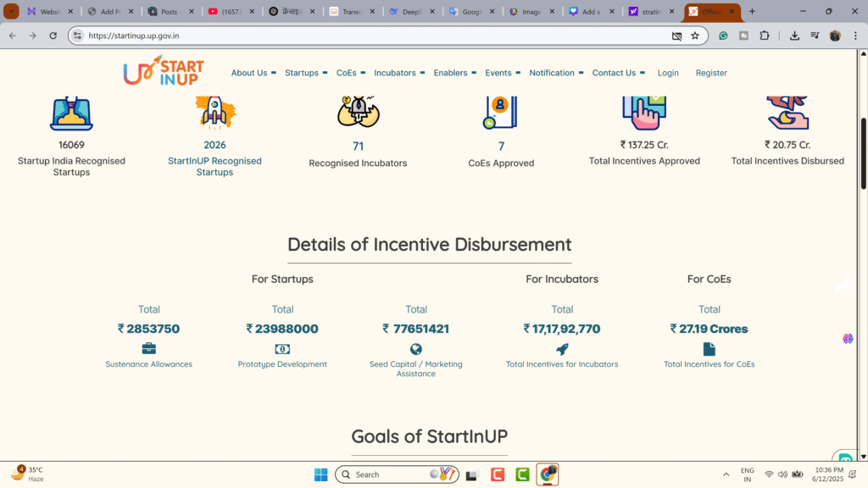Open a new browser tab

click(x=752, y=11)
